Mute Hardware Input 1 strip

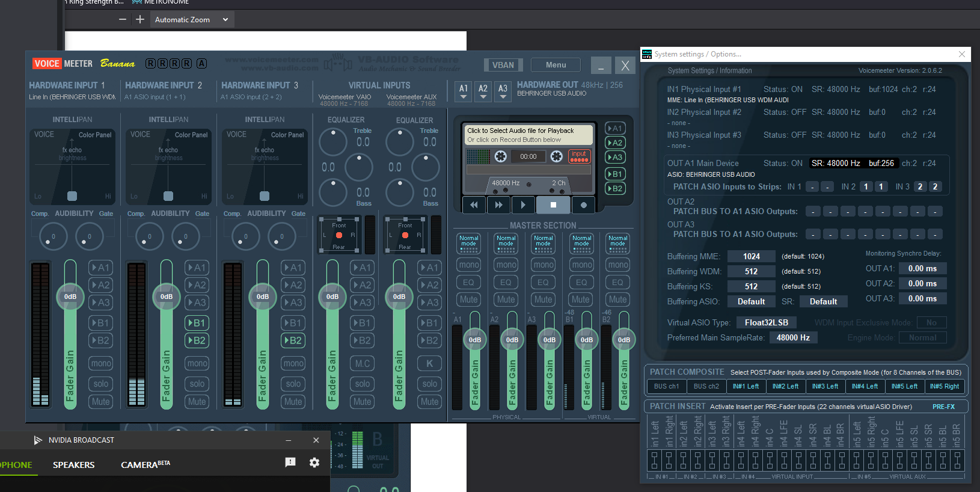coord(101,402)
